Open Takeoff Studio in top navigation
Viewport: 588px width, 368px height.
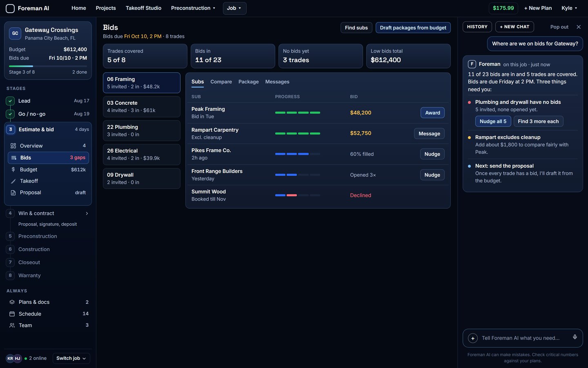143,8
